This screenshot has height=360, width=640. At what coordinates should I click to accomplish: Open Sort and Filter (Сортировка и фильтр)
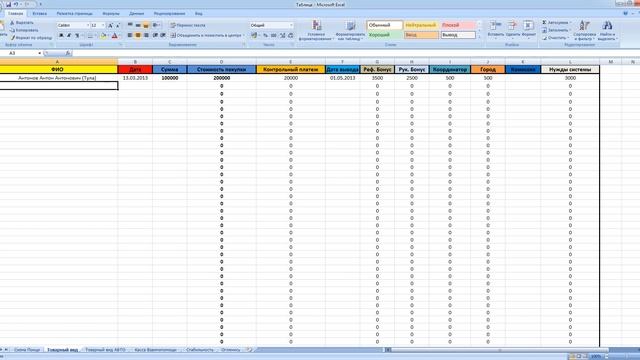584,30
